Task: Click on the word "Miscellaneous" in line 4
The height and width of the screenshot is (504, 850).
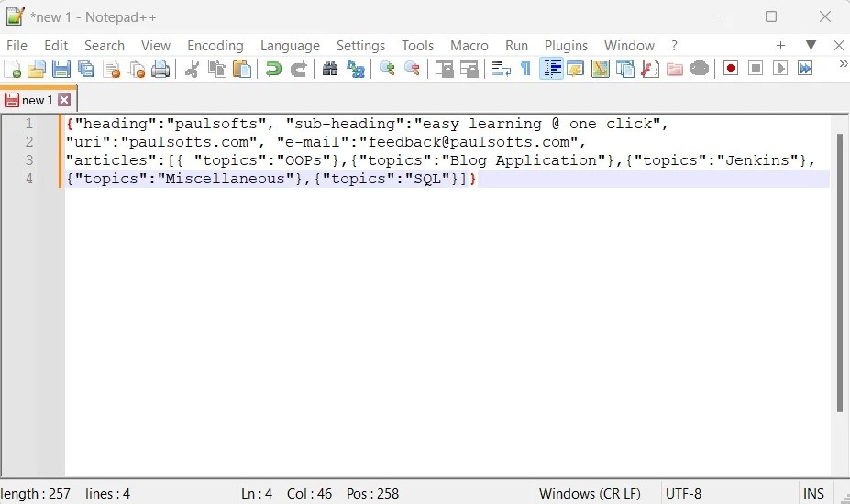Action: click(225, 179)
